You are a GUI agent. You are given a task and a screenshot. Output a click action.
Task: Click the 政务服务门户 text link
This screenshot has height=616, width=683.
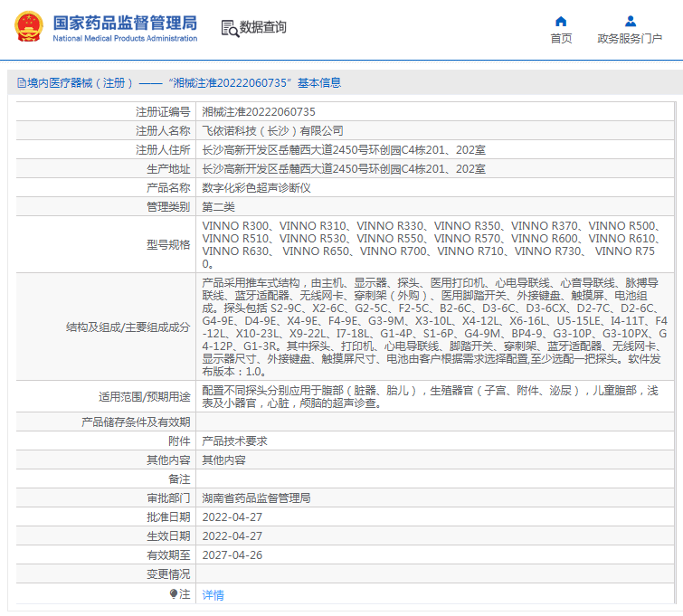click(x=630, y=38)
